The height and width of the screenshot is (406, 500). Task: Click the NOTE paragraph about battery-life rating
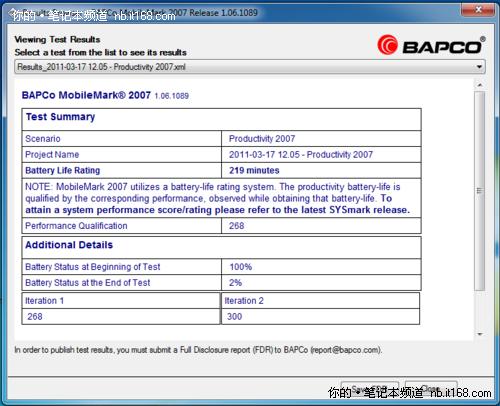(218, 198)
